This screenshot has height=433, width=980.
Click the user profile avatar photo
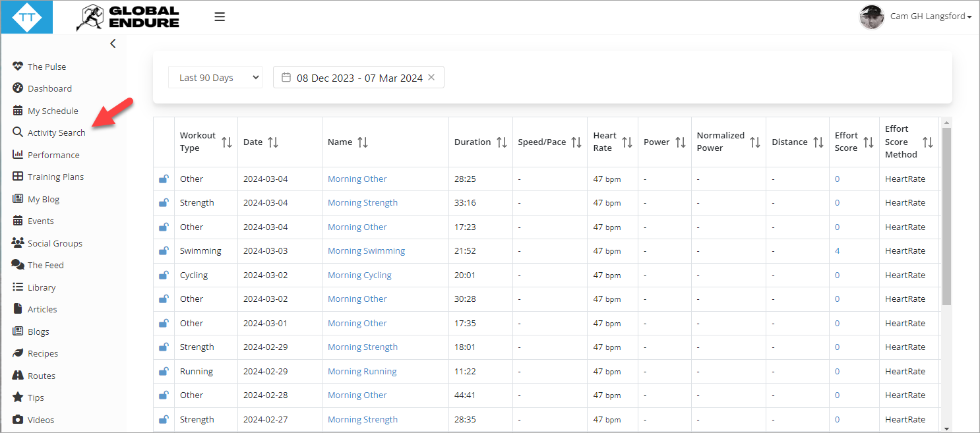(872, 16)
